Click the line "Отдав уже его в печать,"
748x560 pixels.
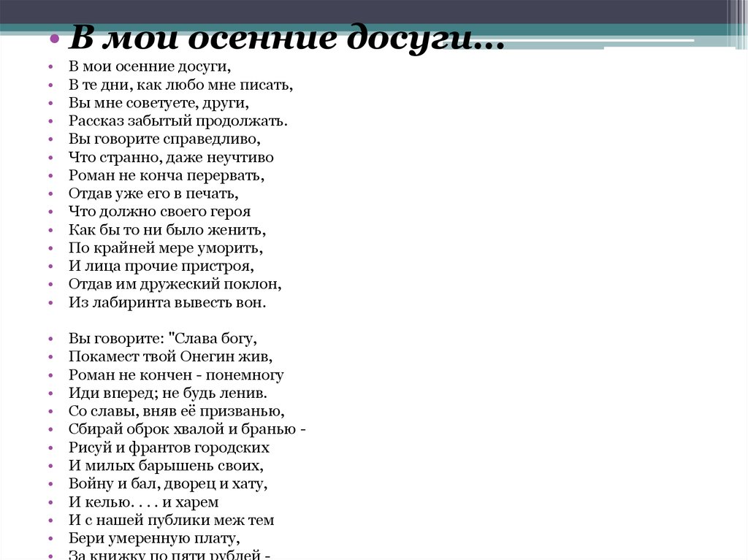coord(153,193)
